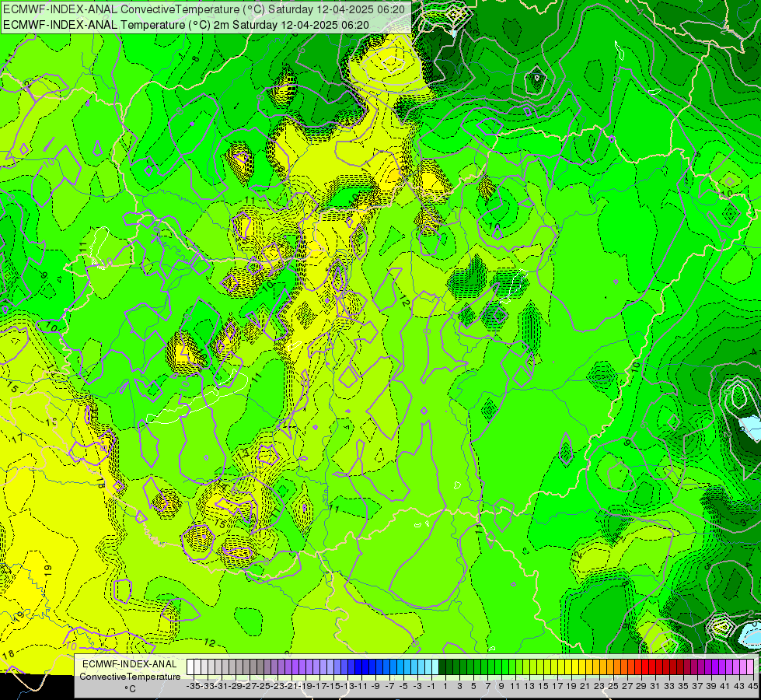Click the -31 value on the legend scale
This screenshot has height=700, width=761.
click(x=222, y=686)
